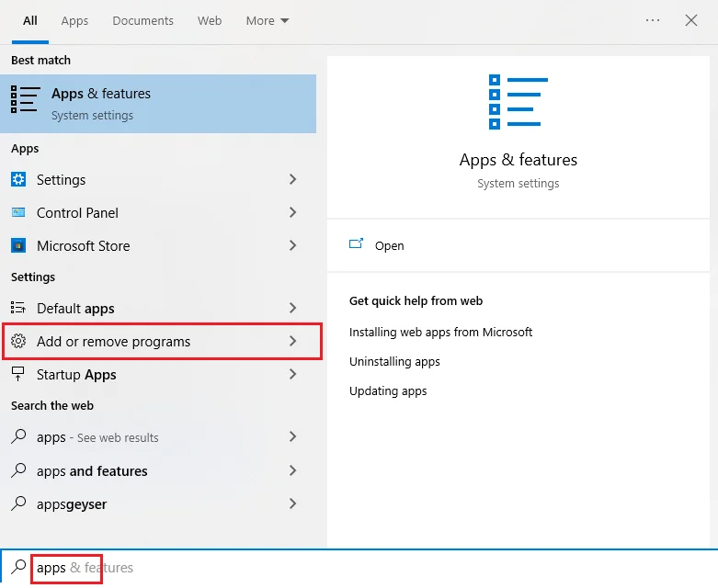Select the Add or remove programs label

113,342
